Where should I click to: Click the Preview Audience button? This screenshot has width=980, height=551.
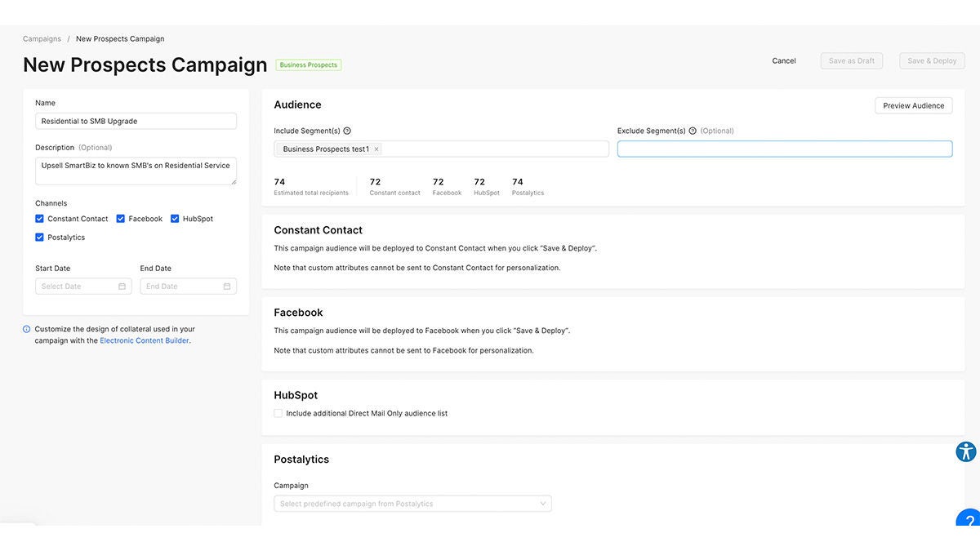(913, 105)
